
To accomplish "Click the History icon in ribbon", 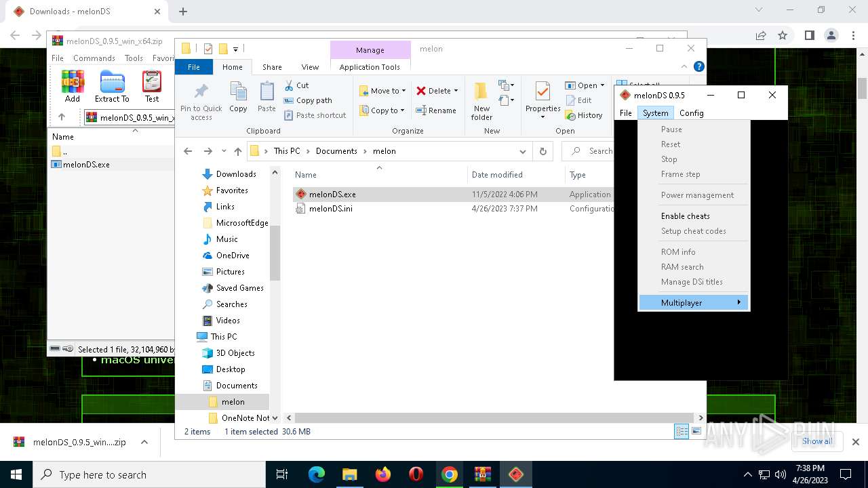I will click(x=570, y=115).
